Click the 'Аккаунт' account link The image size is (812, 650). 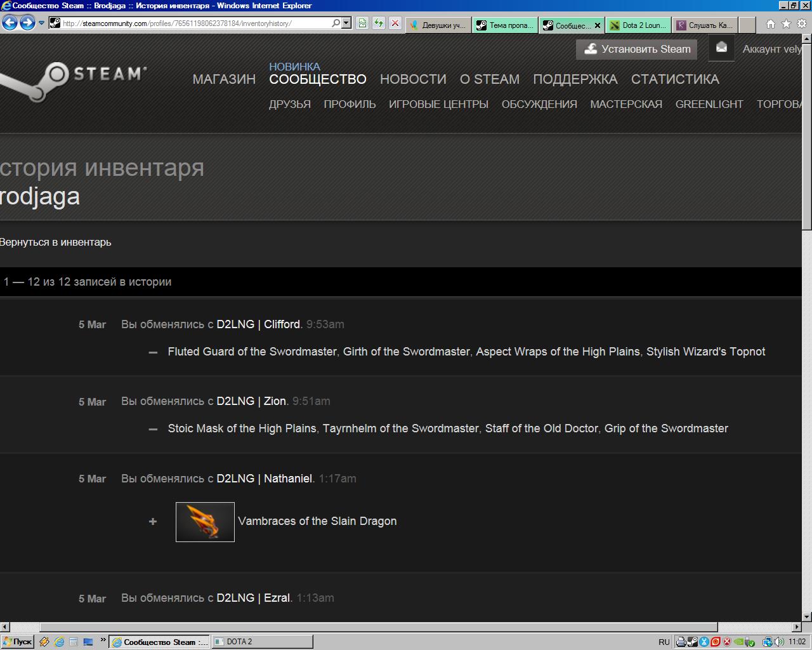772,49
